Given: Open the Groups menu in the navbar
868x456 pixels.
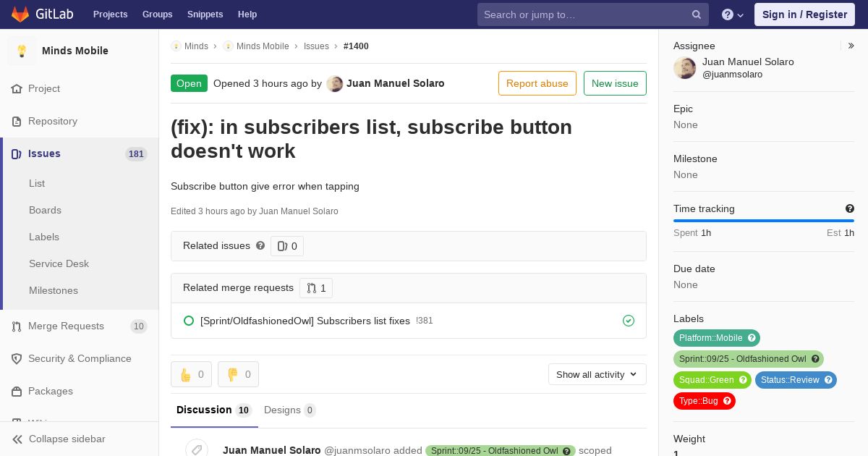Looking at the screenshot, I should 157,14.
